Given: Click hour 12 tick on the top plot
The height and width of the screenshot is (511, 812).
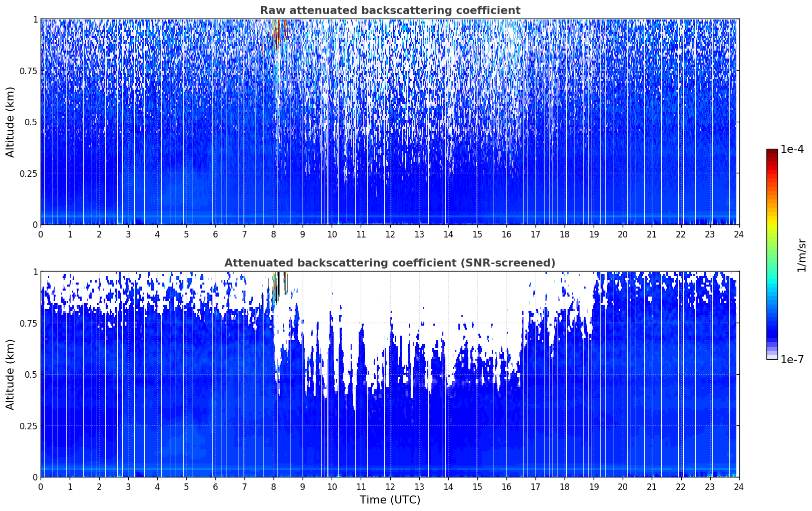Looking at the screenshot, I should point(390,234).
